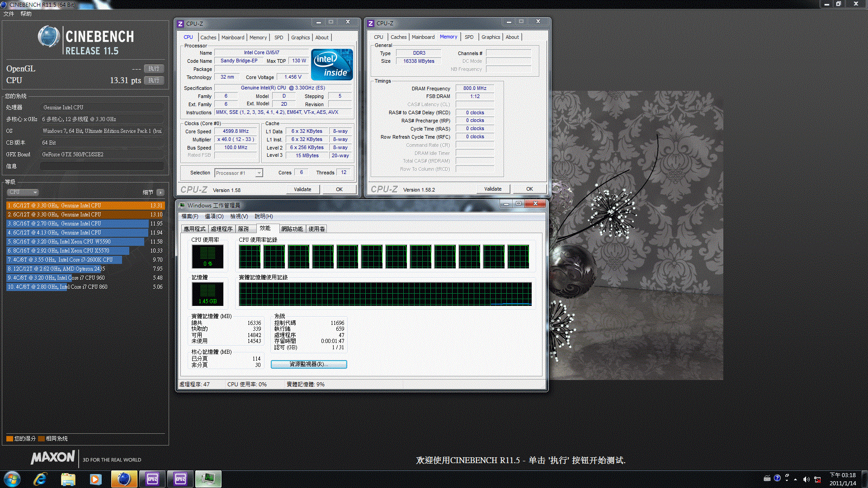Open the Processor #1 selection dropdown
Image resolution: width=868 pixels, height=488 pixels.
coord(239,173)
